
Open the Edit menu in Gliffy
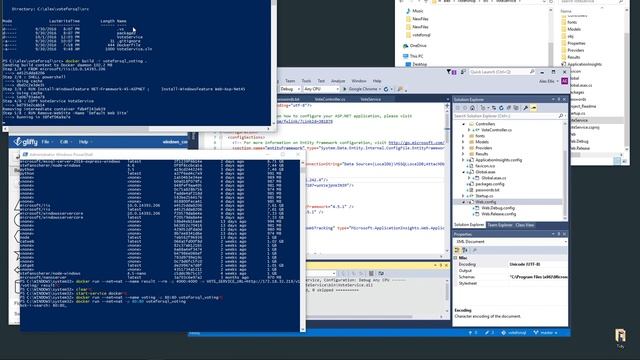65,142
